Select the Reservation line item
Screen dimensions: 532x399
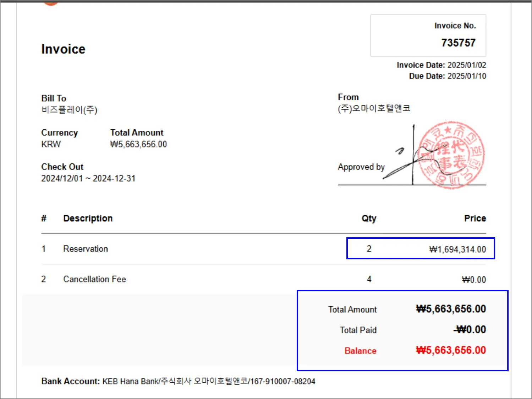point(86,249)
